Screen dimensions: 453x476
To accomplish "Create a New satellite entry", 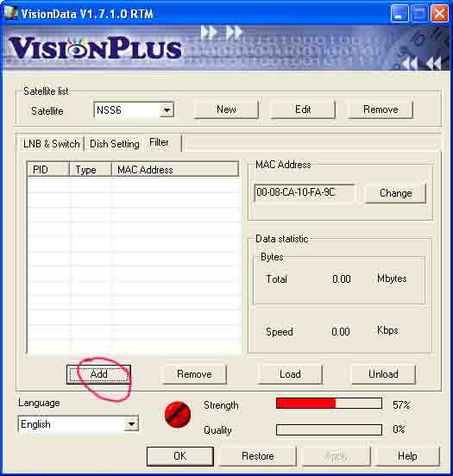I will (x=226, y=110).
